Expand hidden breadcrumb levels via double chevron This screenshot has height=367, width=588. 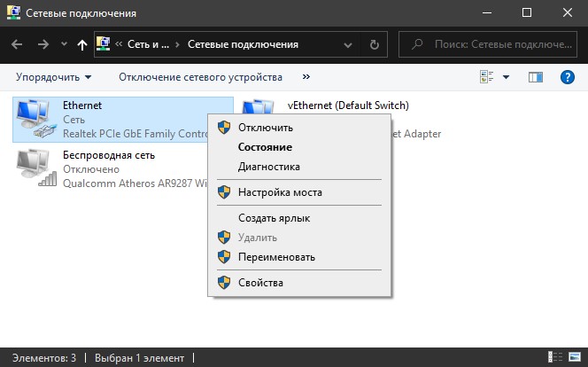tap(119, 44)
